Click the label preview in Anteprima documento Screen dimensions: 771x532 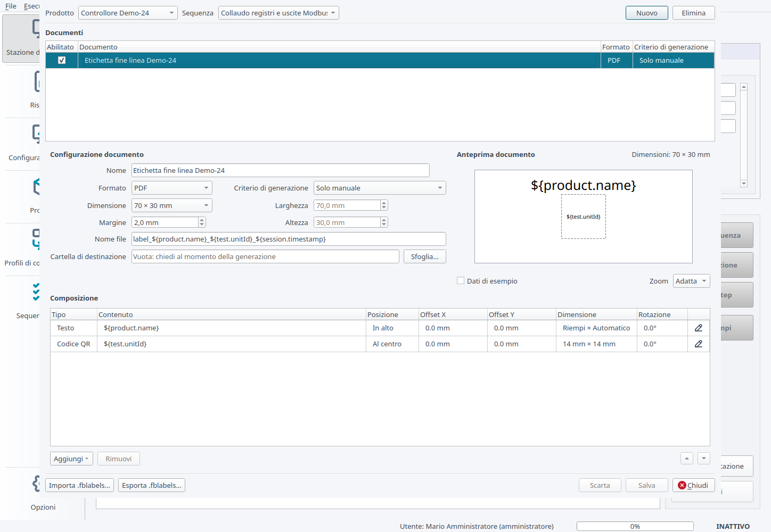pyautogui.click(x=583, y=217)
